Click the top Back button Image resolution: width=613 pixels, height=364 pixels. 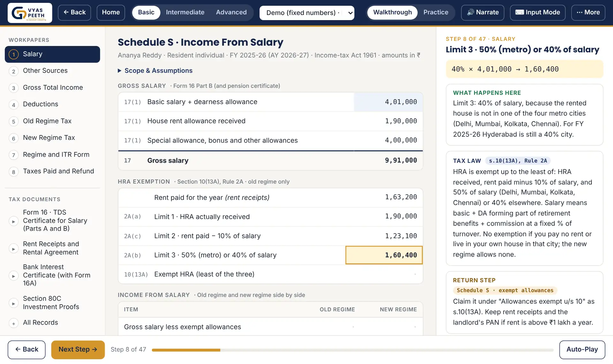click(74, 12)
